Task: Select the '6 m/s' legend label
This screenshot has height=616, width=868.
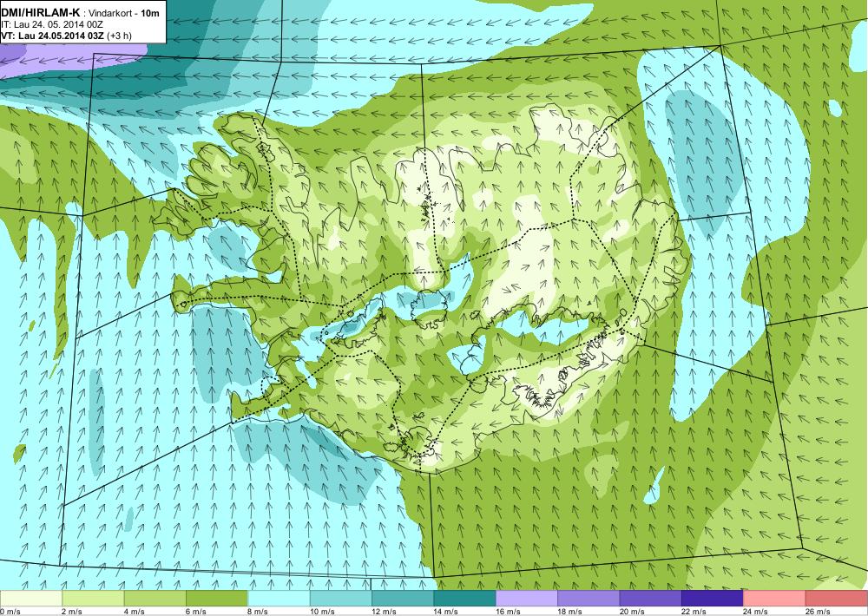Action: coord(196,612)
